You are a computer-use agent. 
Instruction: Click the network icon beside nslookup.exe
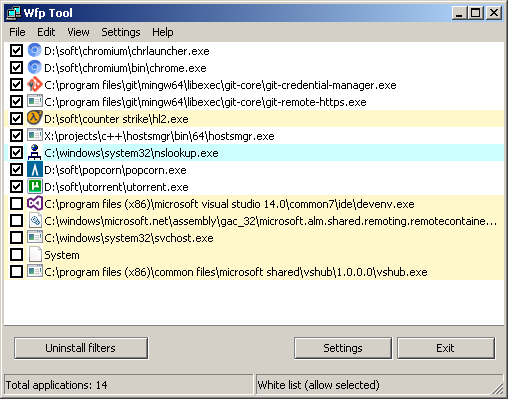[34, 153]
